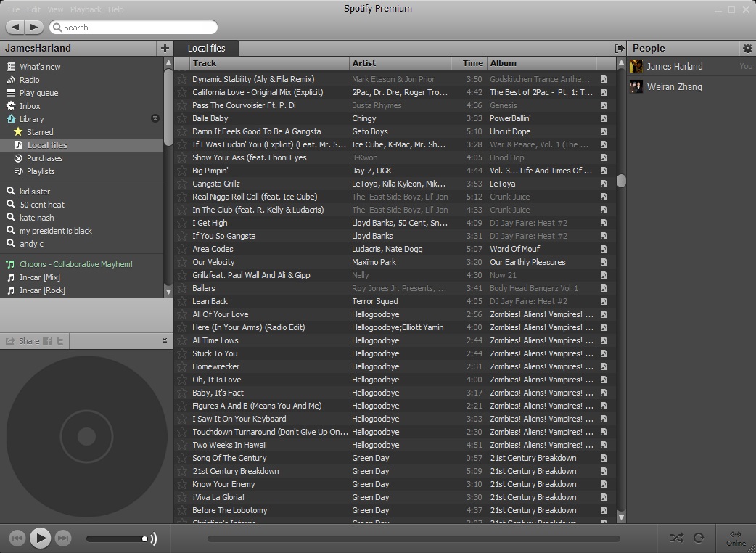This screenshot has height=553, width=756.
Task: Open the Playback menu
Action: tap(86, 9)
